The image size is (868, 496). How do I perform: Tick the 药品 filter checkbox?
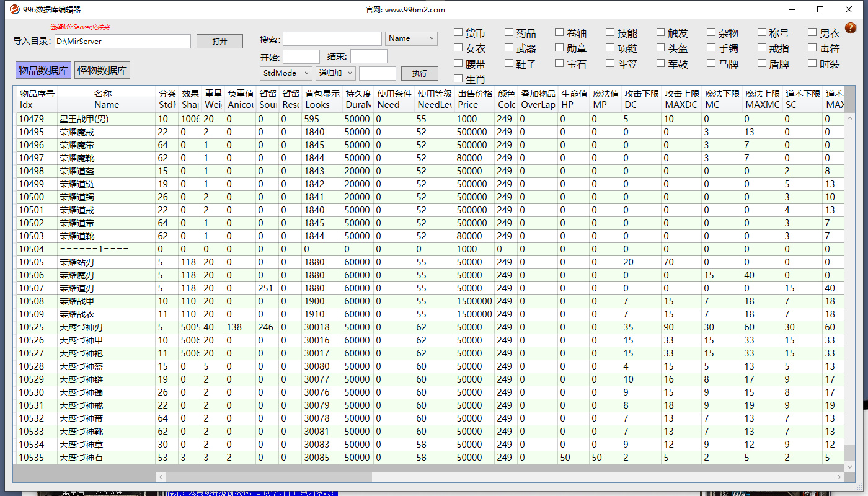pyautogui.click(x=509, y=32)
